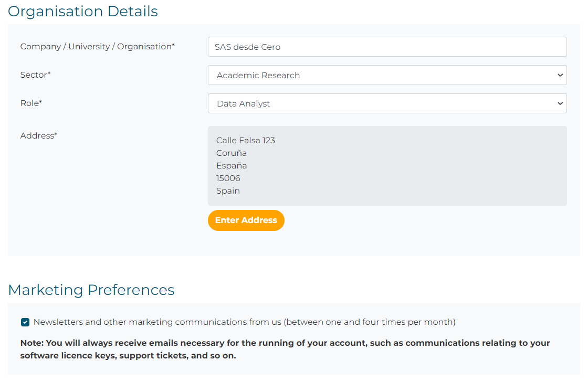The image size is (588, 381).
Task: Click the Marketing Preferences heading
Action: click(x=91, y=290)
